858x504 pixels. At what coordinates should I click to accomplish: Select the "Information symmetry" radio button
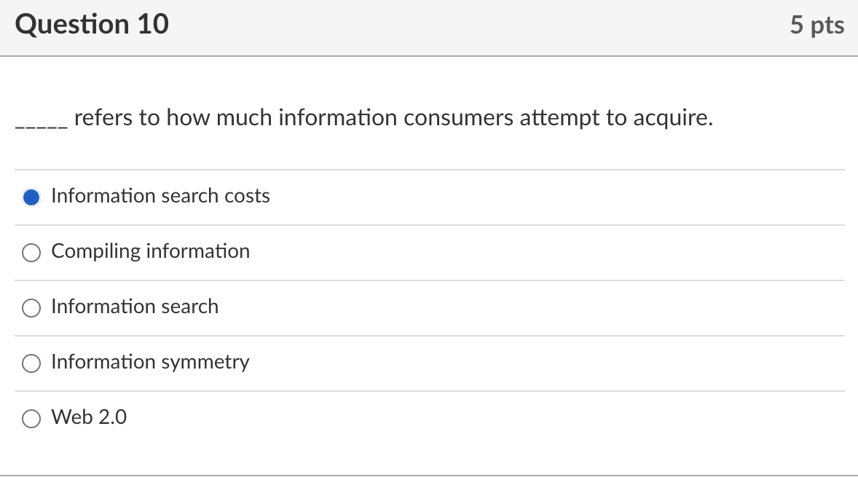tap(31, 363)
